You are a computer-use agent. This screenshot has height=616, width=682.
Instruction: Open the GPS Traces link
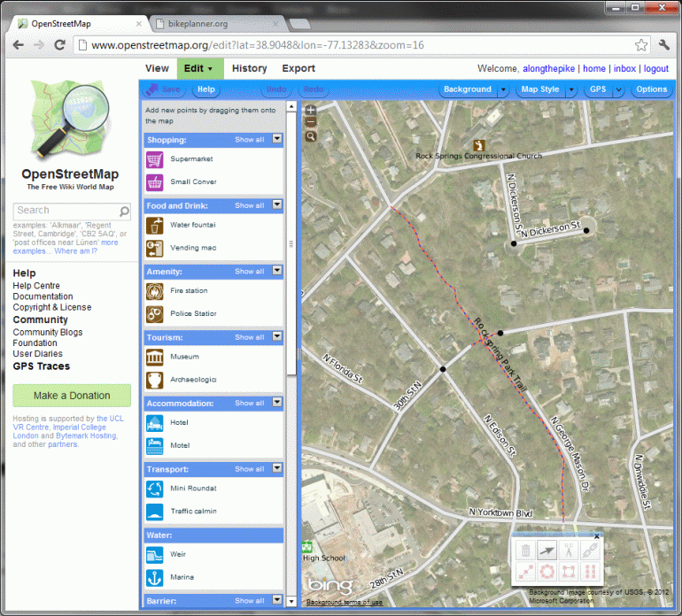[42, 366]
